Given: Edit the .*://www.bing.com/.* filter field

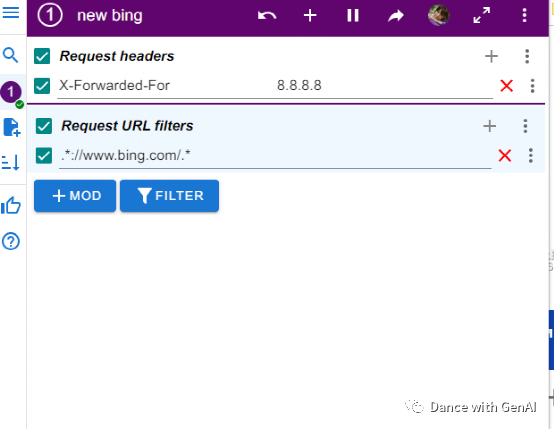Looking at the screenshot, I should coord(275,155).
